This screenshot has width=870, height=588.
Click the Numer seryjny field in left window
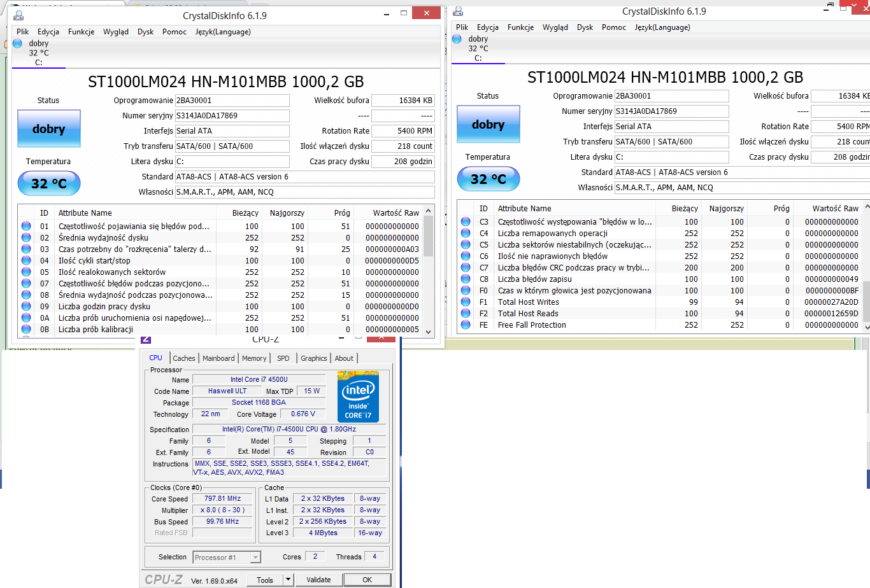click(232, 116)
